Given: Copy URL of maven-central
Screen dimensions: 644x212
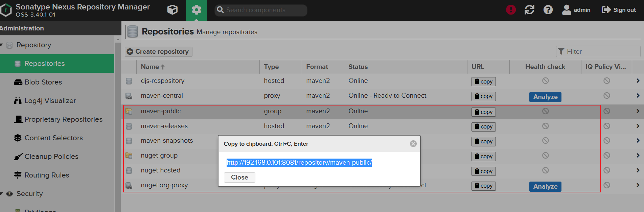Looking at the screenshot, I should coord(484,96).
